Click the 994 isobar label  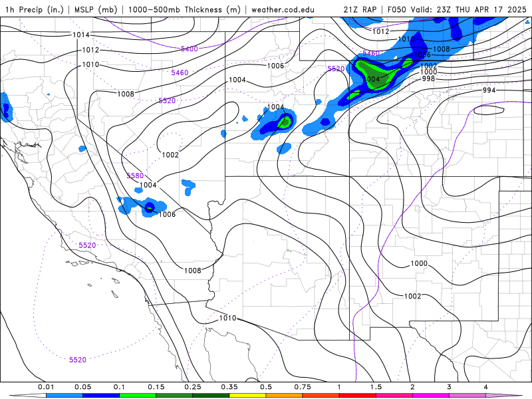(489, 90)
